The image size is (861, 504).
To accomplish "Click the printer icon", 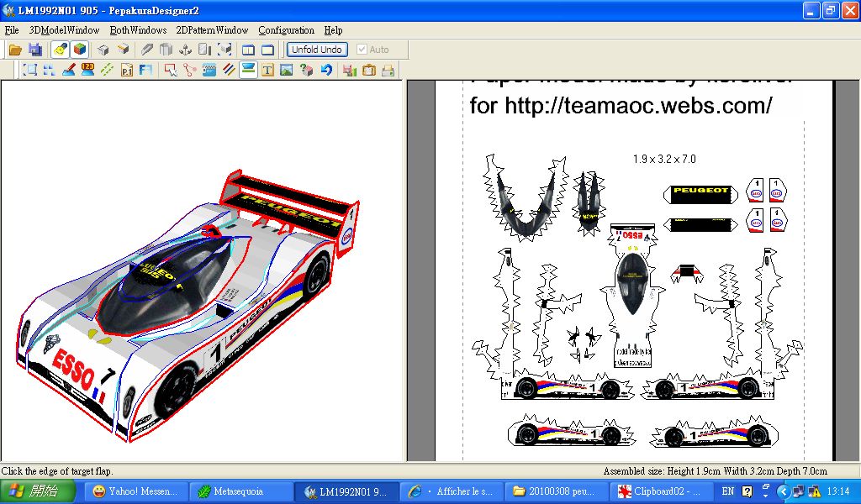I will 388,70.
